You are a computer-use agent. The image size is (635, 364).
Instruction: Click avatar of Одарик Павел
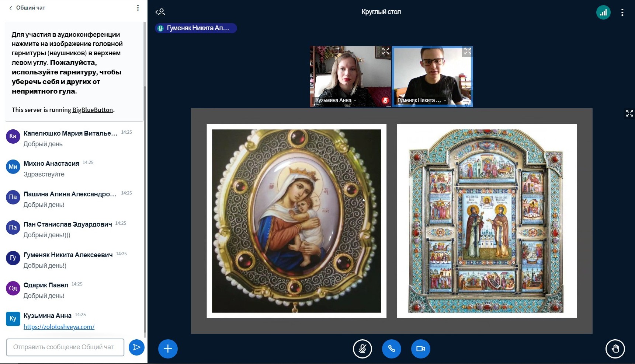click(x=13, y=288)
